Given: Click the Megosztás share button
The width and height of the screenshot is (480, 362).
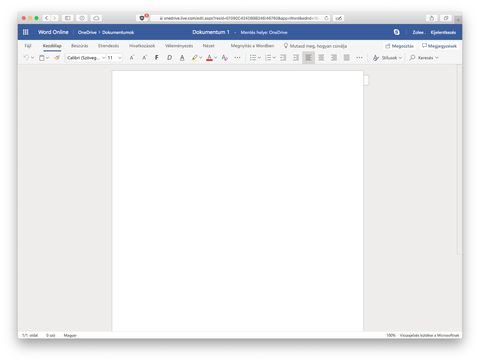Looking at the screenshot, I should [x=399, y=46].
